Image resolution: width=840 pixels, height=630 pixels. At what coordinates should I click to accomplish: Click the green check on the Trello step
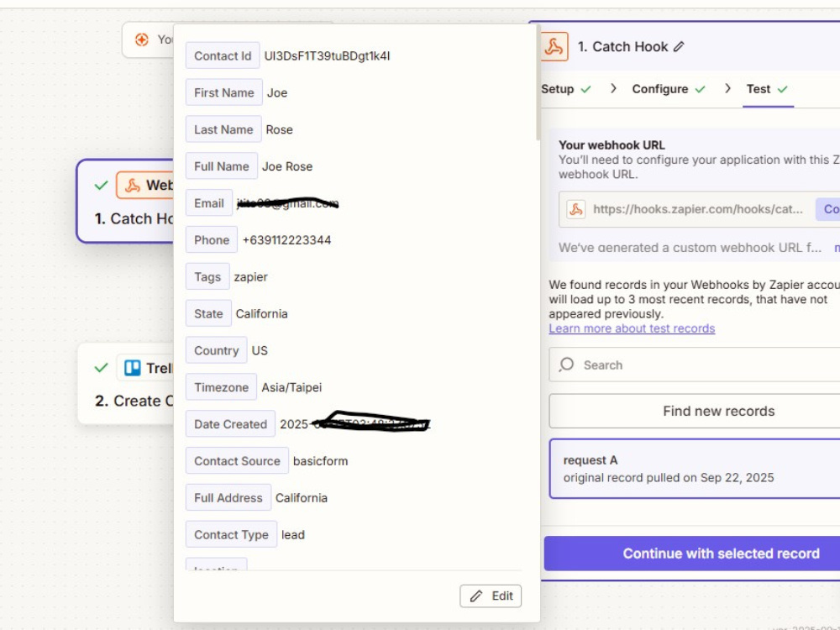tap(101, 368)
